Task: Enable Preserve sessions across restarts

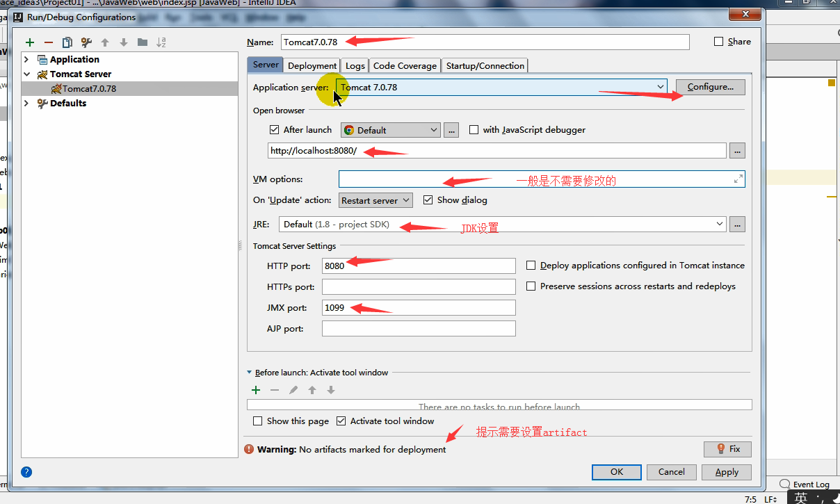Action: [x=531, y=286]
